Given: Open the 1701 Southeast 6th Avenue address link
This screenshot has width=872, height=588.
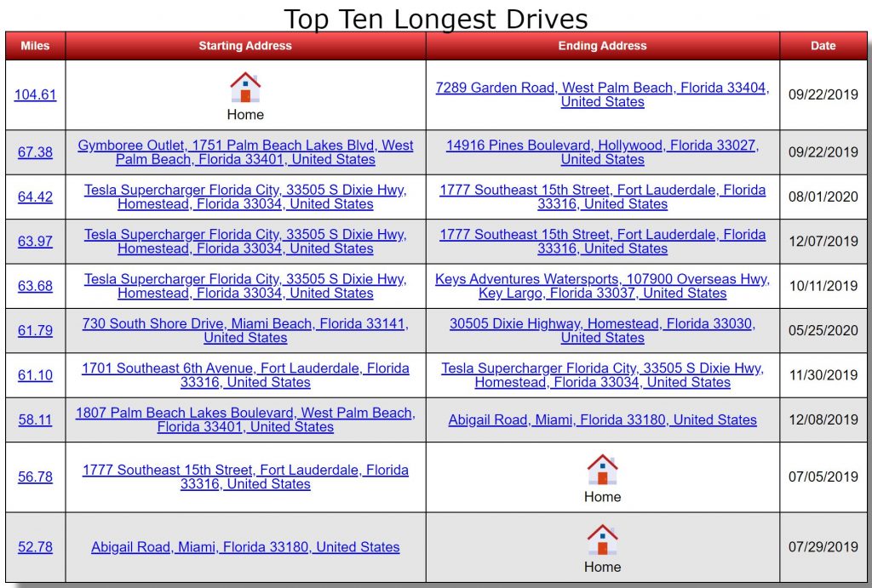Looking at the screenshot, I should click(245, 375).
